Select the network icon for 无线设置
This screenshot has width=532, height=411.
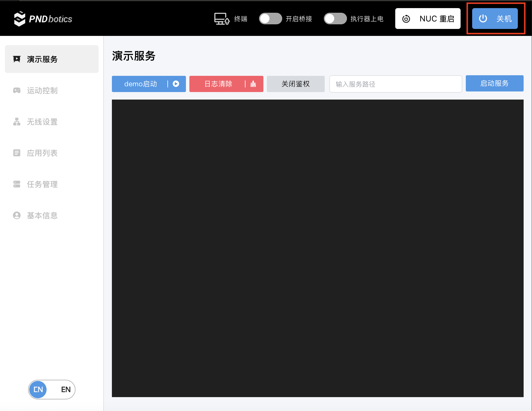(16, 122)
